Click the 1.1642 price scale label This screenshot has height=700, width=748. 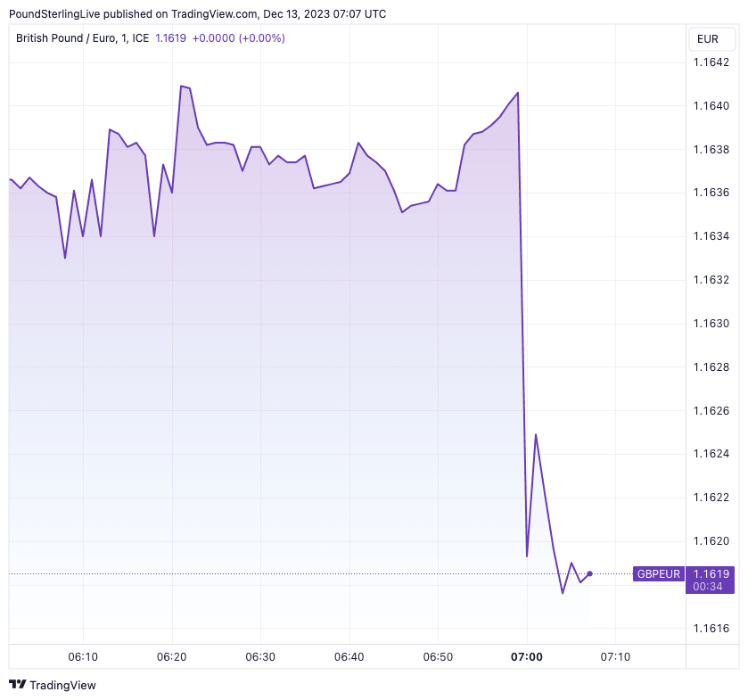pos(711,62)
